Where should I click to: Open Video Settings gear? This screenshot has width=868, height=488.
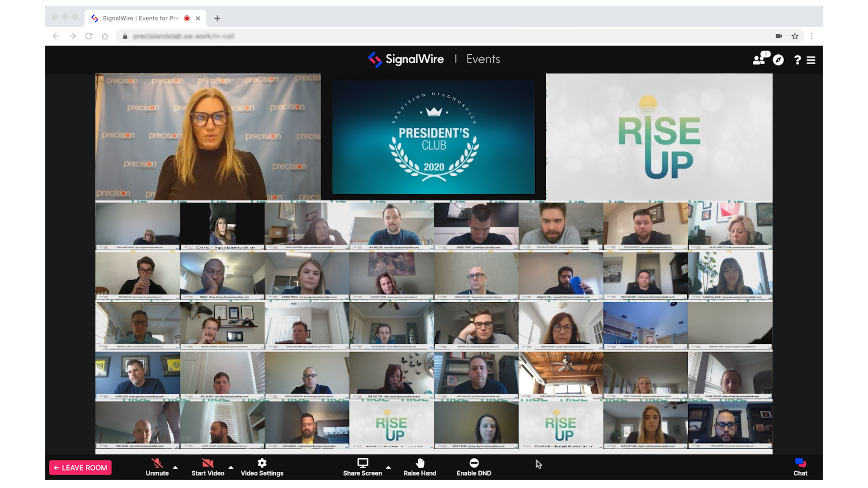coord(262,463)
